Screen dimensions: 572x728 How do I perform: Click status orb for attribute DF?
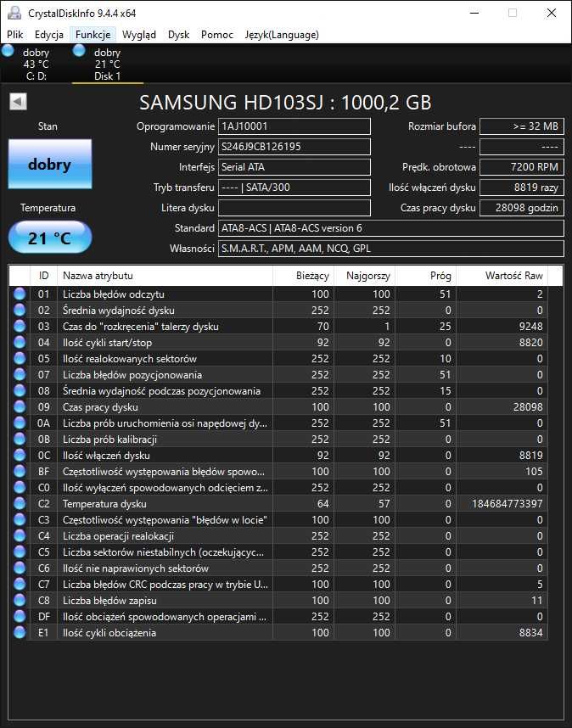(20, 617)
